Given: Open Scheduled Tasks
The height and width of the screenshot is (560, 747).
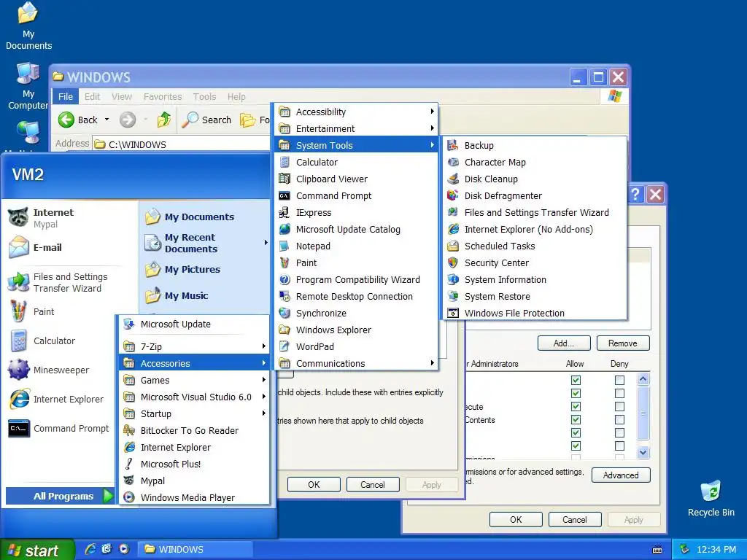Looking at the screenshot, I should pyautogui.click(x=535, y=246).
